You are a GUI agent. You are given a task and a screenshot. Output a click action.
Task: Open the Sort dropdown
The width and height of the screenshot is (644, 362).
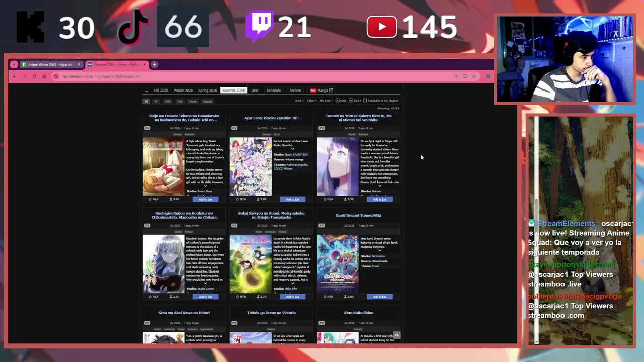pos(299,101)
